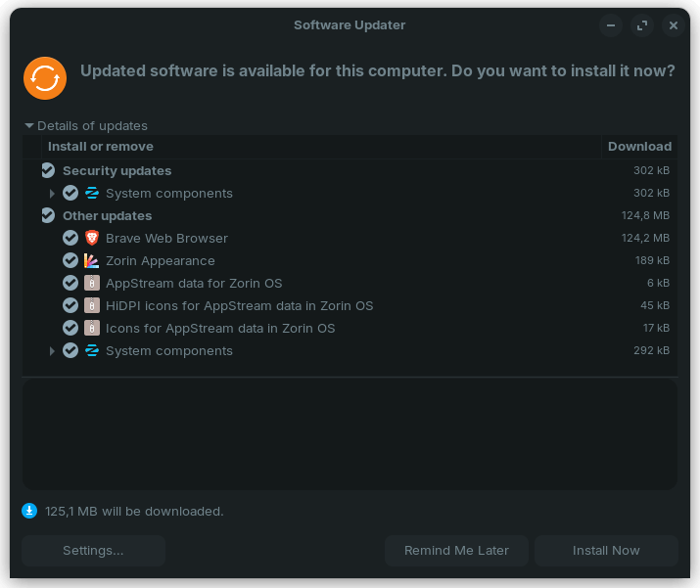Uncheck System components checkbox under Other updates
This screenshot has width=700, height=588.
(x=70, y=350)
